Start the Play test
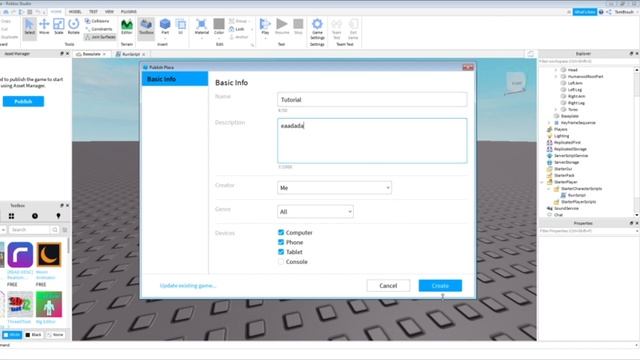 pyautogui.click(x=265, y=27)
